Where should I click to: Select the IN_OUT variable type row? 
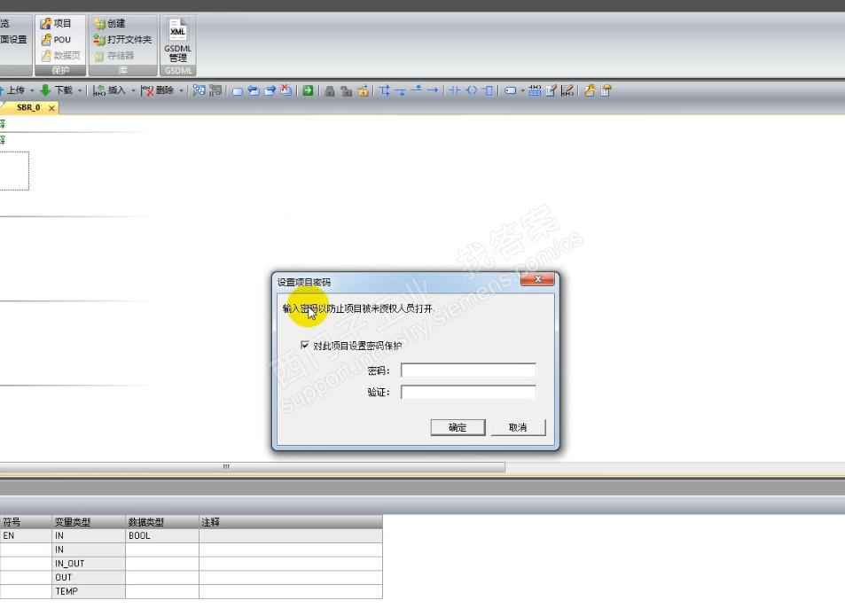(89, 563)
